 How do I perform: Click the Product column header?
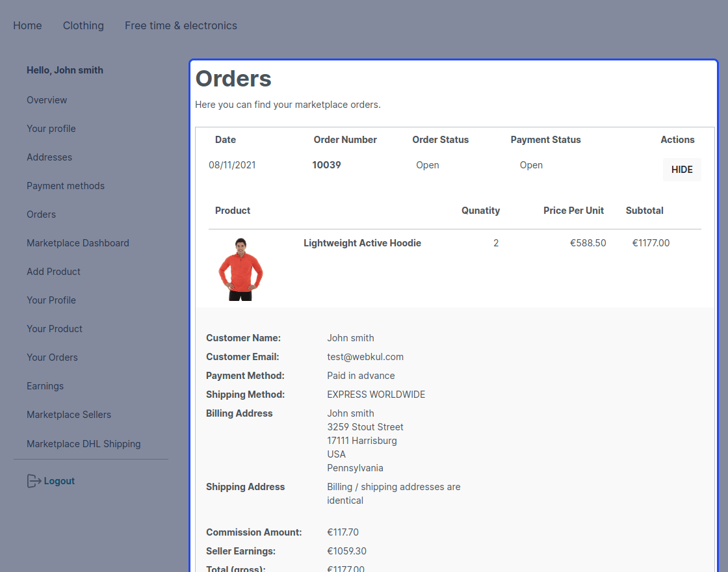point(233,211)
